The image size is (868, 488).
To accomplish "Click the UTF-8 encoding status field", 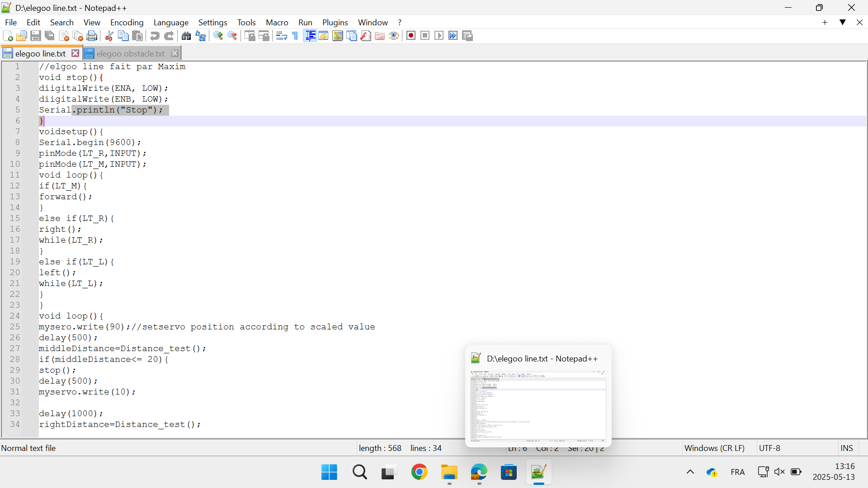I will pos(769,448).
